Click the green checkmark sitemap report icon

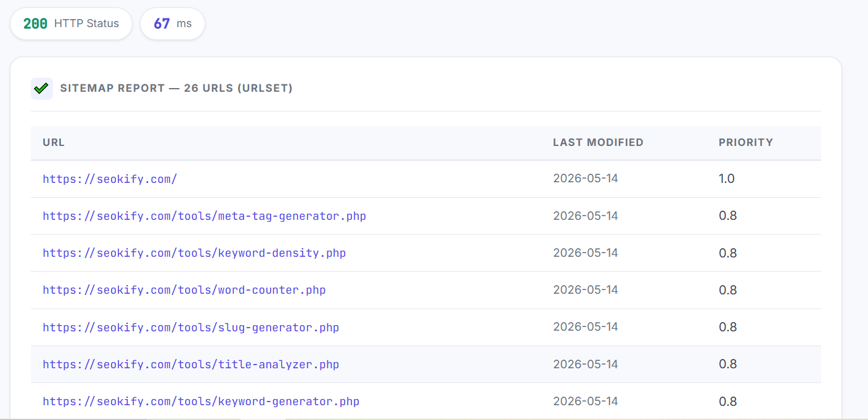click(x=41, y=88)
